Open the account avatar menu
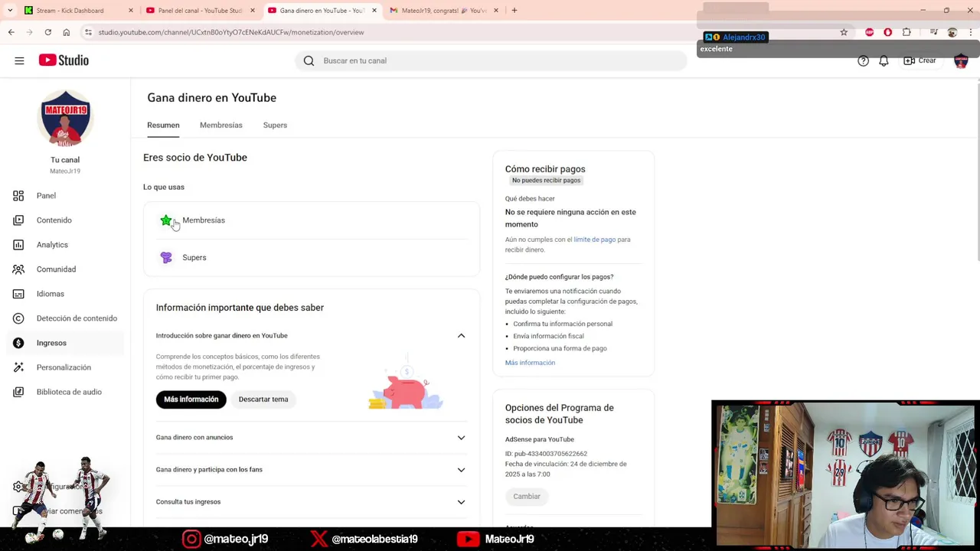Viewport: 980px width, 551px height. (961, 60)
